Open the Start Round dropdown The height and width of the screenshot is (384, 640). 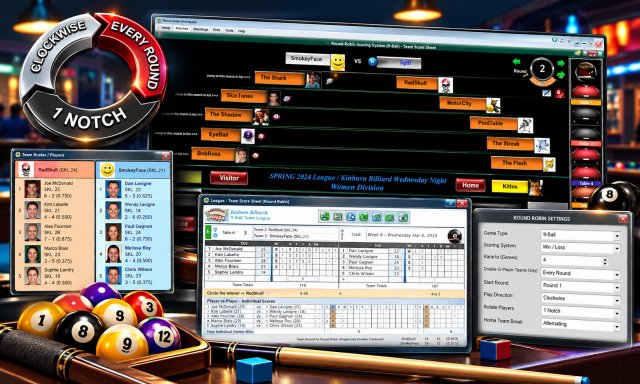point(580,286)
